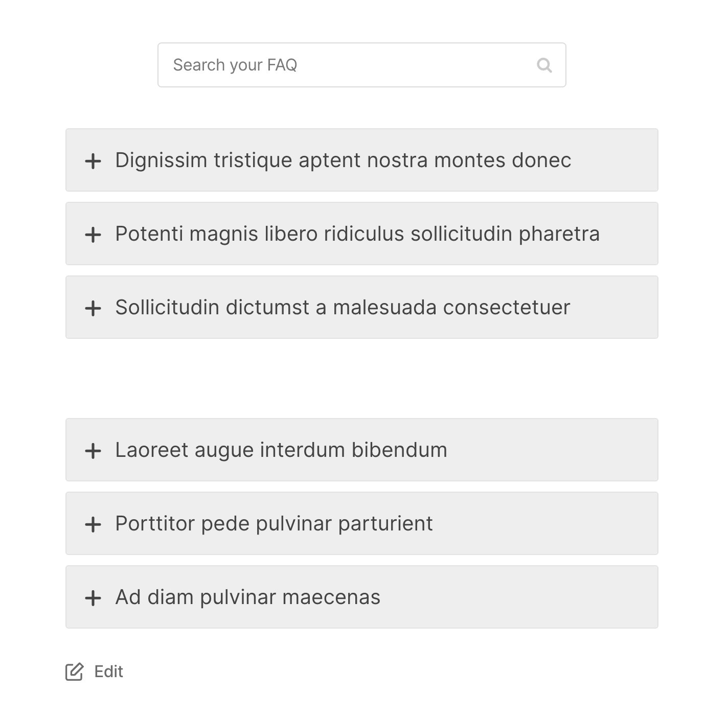728x717 pixels.
Task: Open the "Ad diam pulvinar maecenas" question text
Action: click(x=247, y=597)
